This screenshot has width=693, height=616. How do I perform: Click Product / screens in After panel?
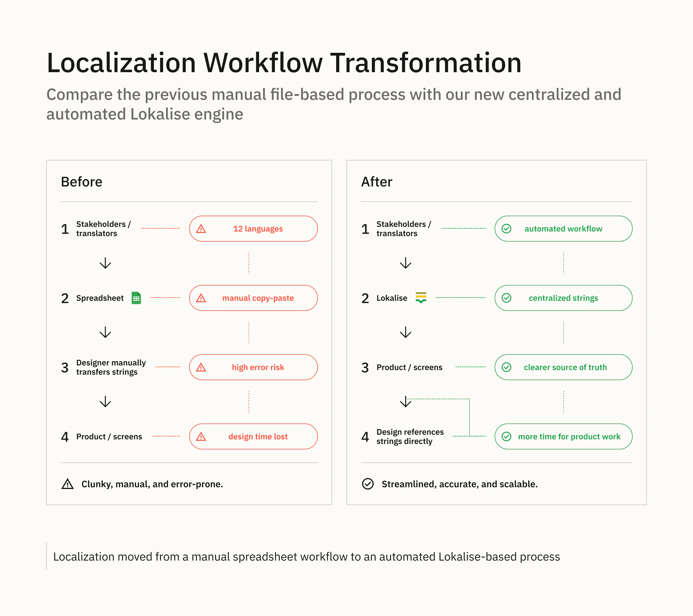(409, 367)
